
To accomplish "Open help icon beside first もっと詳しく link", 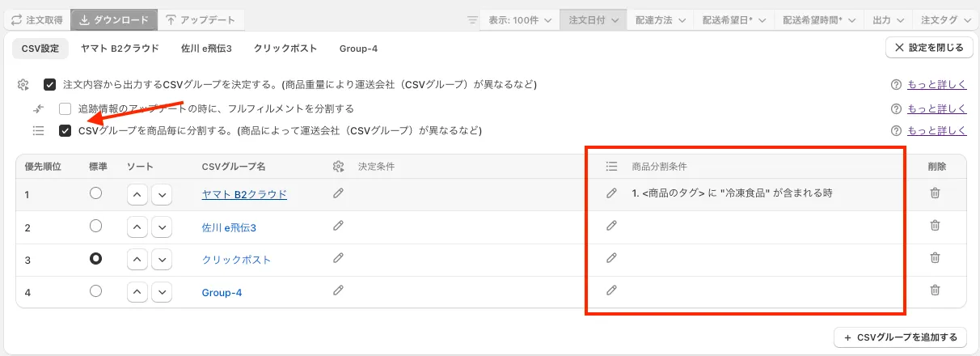I will (895, 84).
